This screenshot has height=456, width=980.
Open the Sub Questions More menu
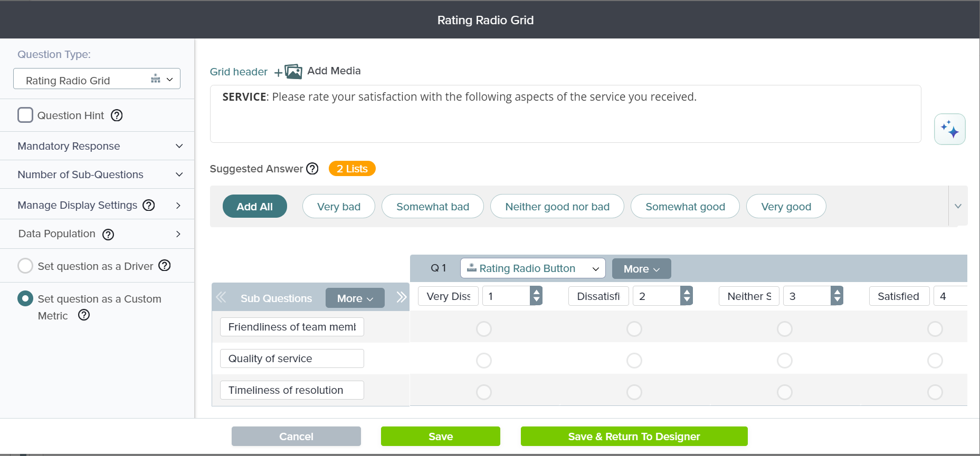point(355,298)
